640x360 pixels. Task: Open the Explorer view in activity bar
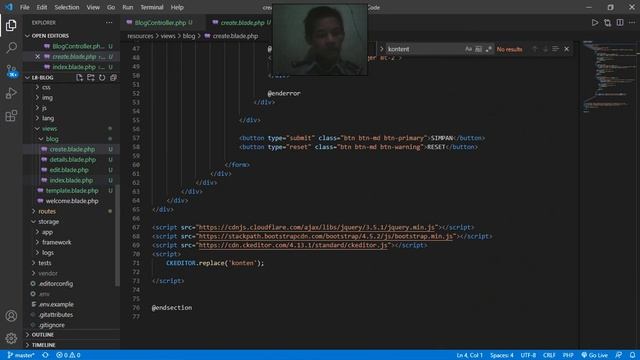11,25
